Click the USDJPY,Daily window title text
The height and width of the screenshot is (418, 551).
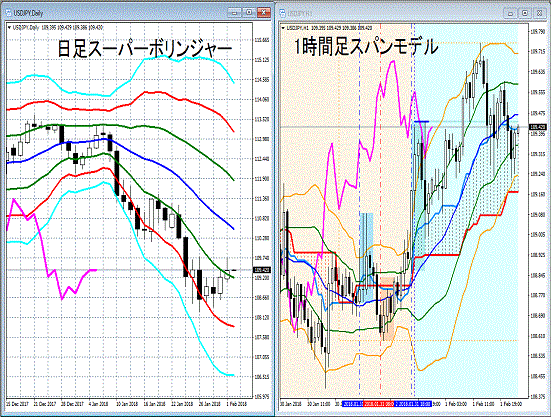pos(28,13)
